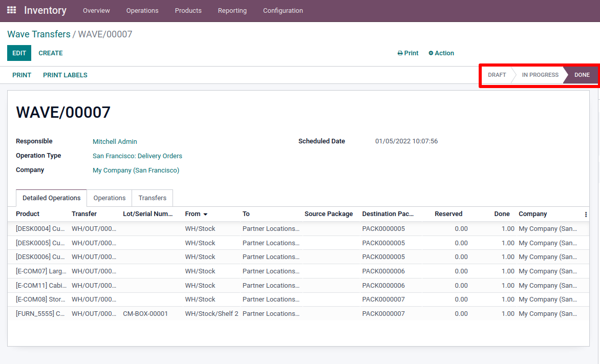
Task: Click the PRINT button in status bar
Action: click(x=22, y=75)
